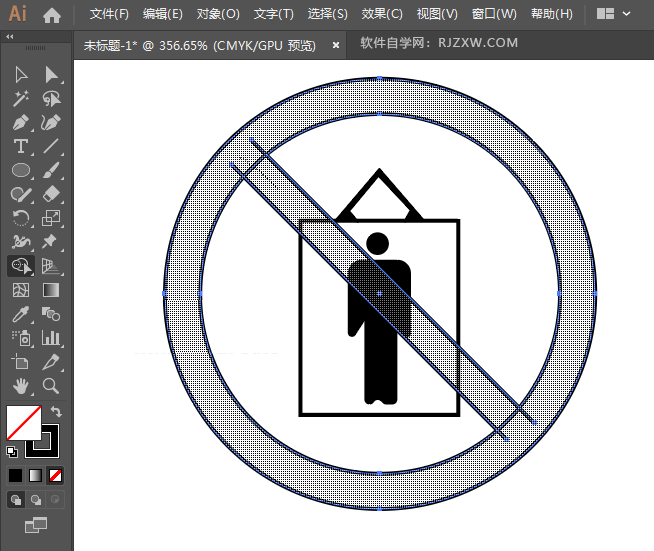Select the Direct Selection tool
654x551 pixels.
coord(51,75)
